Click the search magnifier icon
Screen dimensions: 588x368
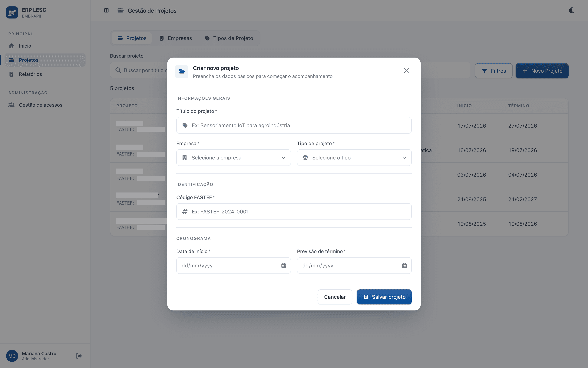[x=118, y=70]
